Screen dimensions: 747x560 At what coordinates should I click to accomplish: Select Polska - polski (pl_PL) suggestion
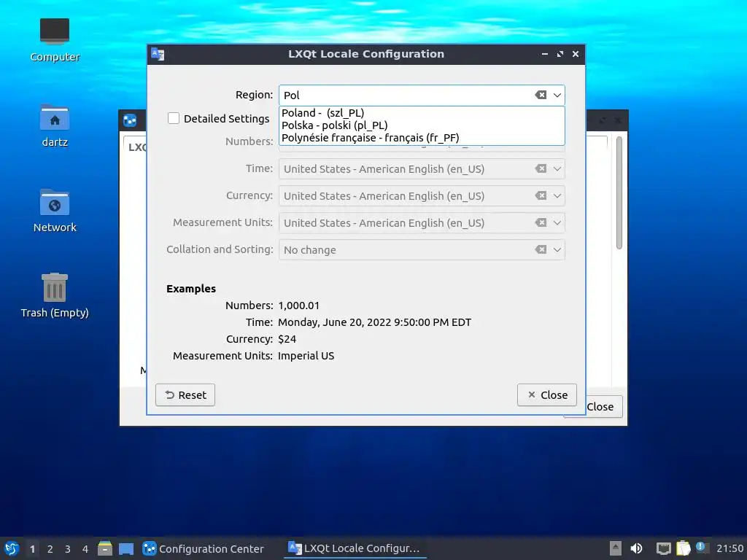pos(422,125)
